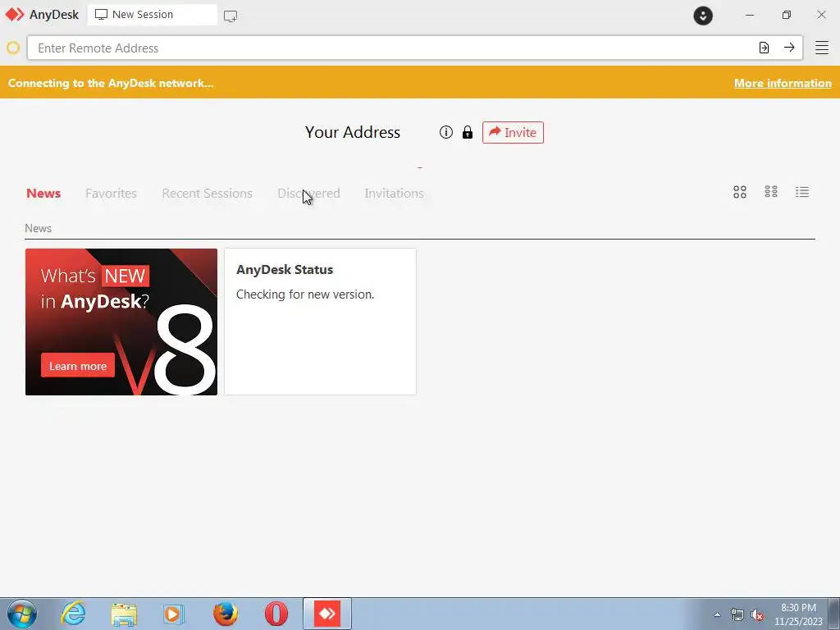Click the connect arrow icon
Image resolution: width=840 pixels, height=630 pixels.
(789, 48)
